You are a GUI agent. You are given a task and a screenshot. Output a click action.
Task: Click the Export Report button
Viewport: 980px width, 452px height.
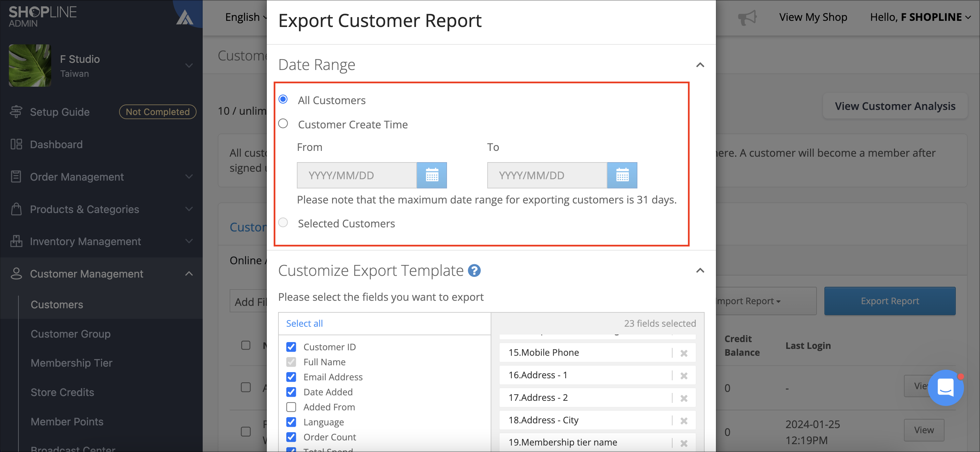pos(890,301)
